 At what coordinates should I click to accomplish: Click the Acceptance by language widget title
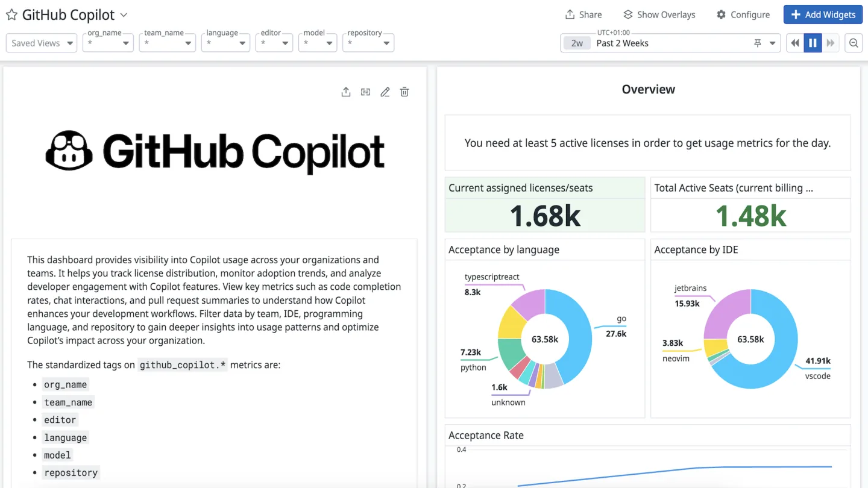point(504,249)
